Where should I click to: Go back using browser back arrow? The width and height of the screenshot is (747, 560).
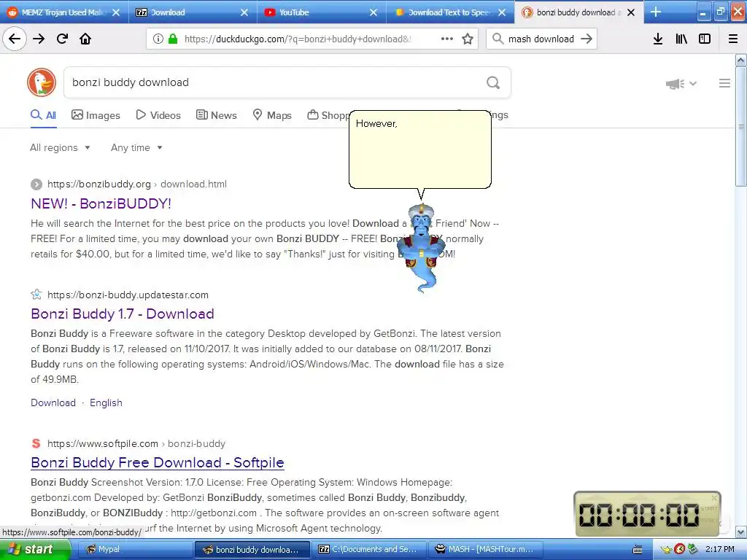click(15, 39)
